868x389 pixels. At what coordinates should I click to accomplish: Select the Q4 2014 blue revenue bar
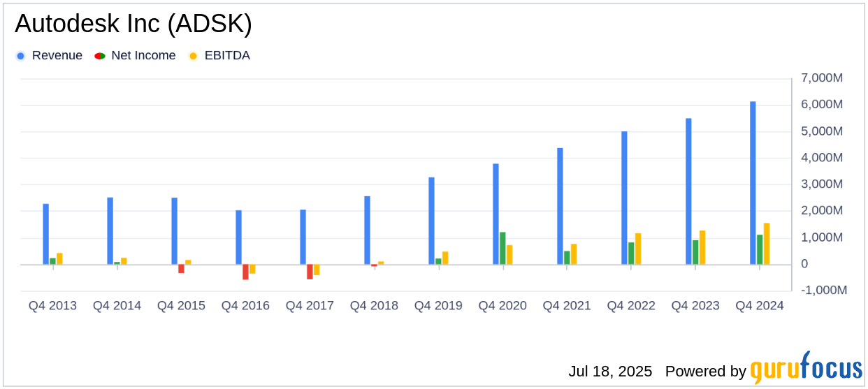(110, 231)
